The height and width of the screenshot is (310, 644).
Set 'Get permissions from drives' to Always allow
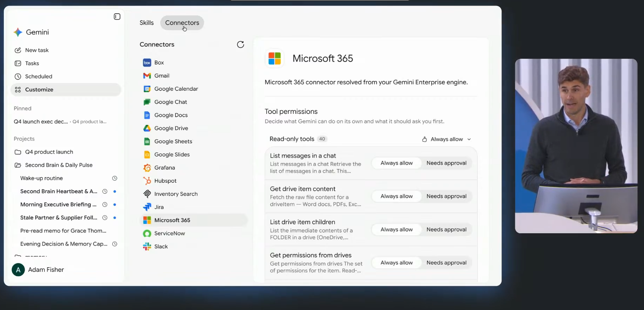pyautogui.click(x=397, y=263)
